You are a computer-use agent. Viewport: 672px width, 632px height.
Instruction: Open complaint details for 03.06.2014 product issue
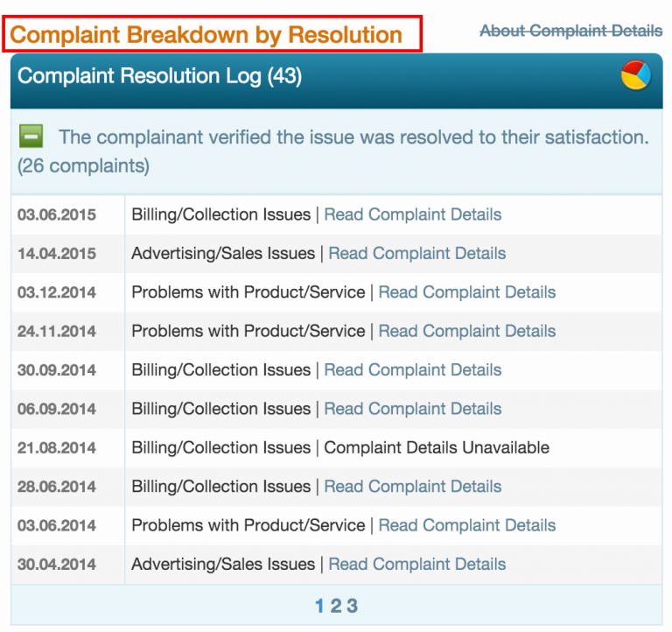tap(466, 525)
